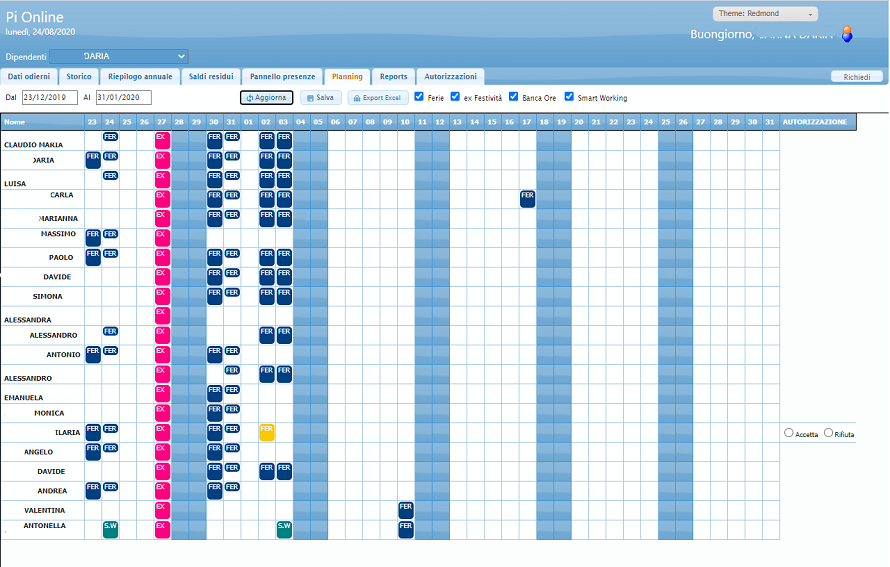Click the user avatar icon beside the greeting
Screen dimensions: 890x567
pos(847,35)
